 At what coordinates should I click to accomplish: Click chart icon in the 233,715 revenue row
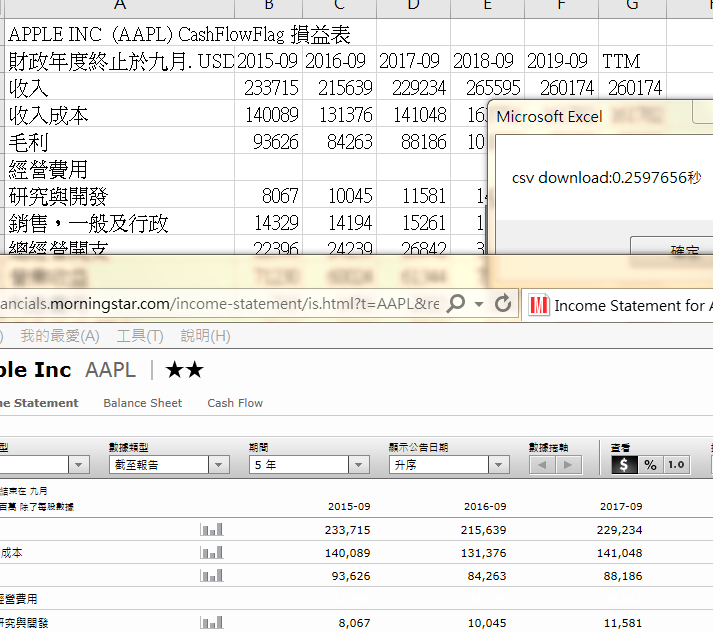(x=211, y=529)
